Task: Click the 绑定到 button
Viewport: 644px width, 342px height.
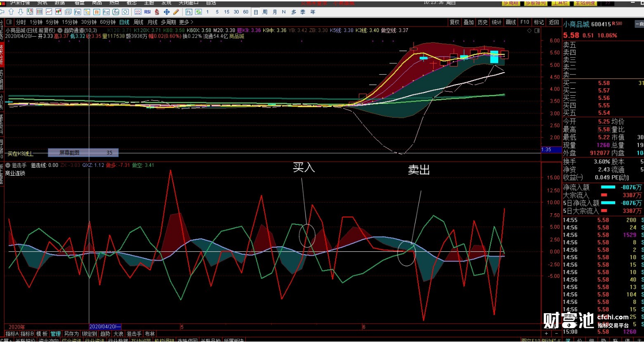Action: (x=89, y=334)
